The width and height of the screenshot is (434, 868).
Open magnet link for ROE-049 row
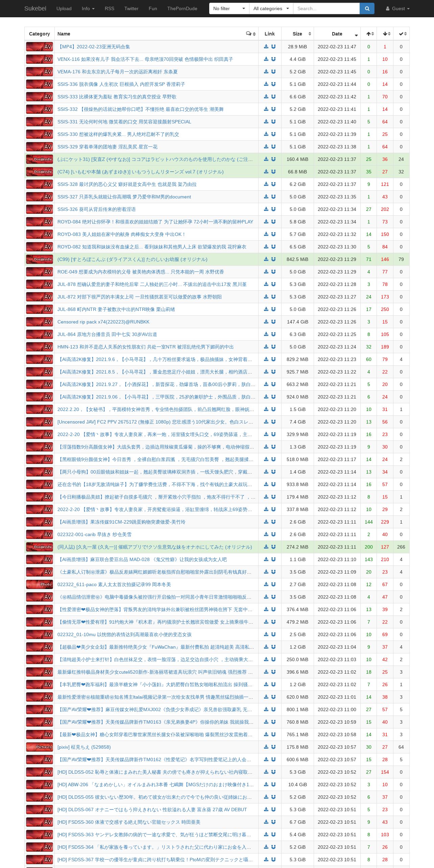tap(273, 272)
